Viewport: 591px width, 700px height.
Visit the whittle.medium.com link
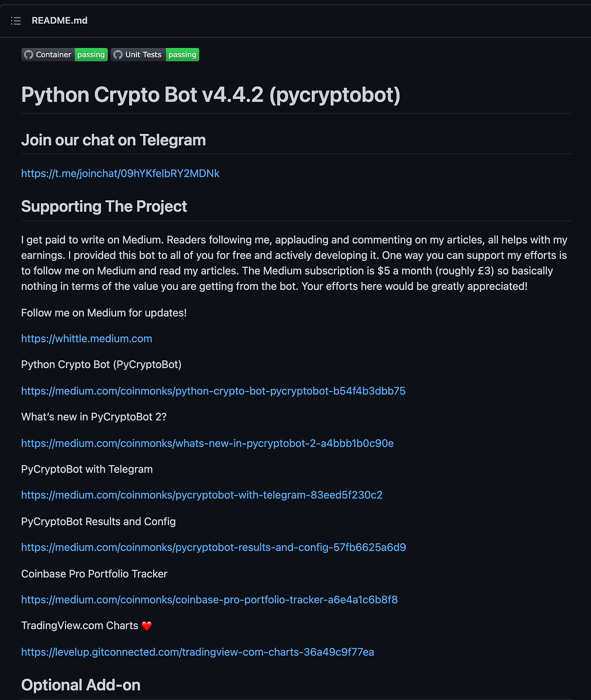(86, 339)
